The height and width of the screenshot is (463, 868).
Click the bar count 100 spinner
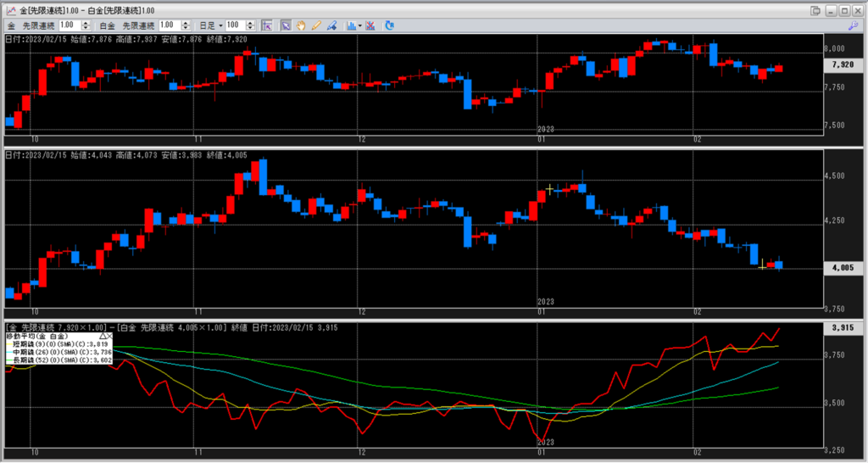point(253,25)
